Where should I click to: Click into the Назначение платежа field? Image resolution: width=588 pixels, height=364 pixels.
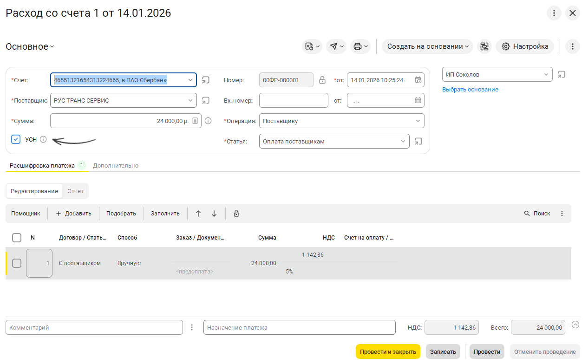pyautogui.click(x=299, y=327)
